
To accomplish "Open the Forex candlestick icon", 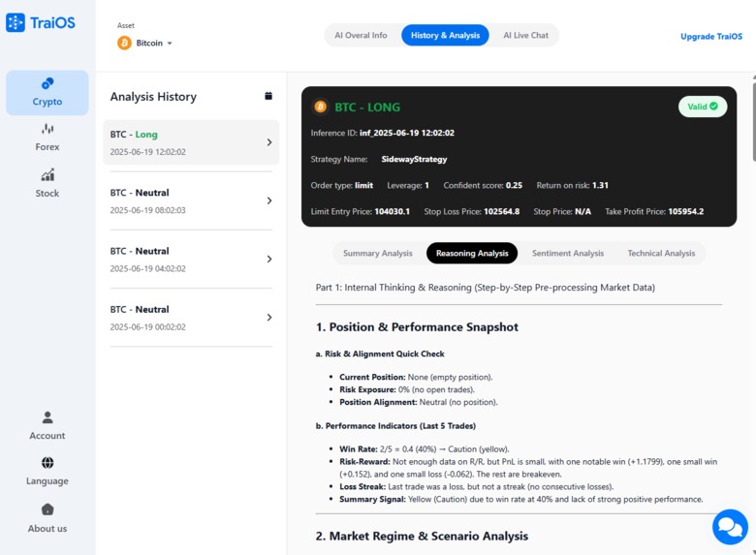I will pyautogui.click(x=47, y=129).
